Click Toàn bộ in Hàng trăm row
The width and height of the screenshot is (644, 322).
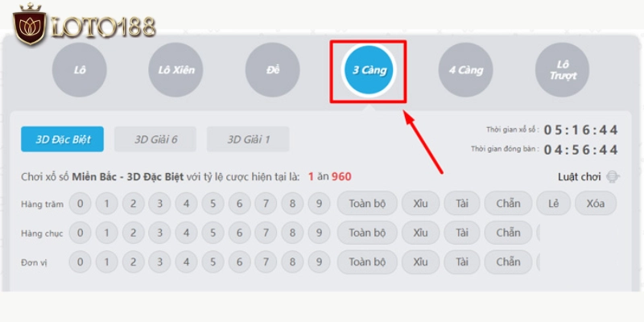367,203
